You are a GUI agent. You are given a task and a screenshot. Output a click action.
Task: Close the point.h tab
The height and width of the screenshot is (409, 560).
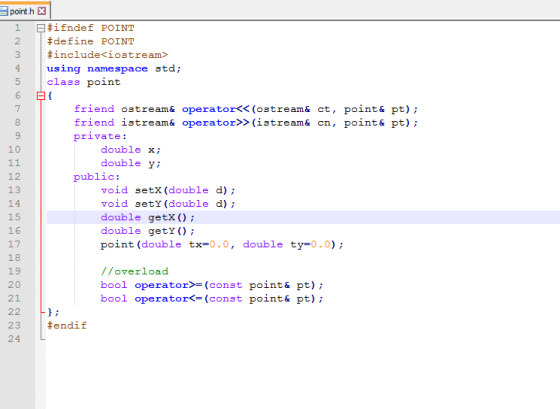click(x=42, y=11)
